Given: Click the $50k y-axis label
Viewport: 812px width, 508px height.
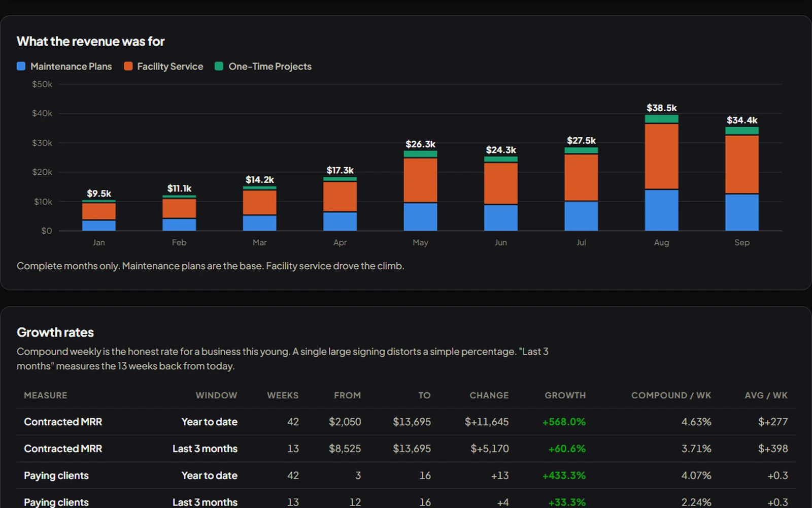Looking at the screenshot, I should (x=42, y=84).
